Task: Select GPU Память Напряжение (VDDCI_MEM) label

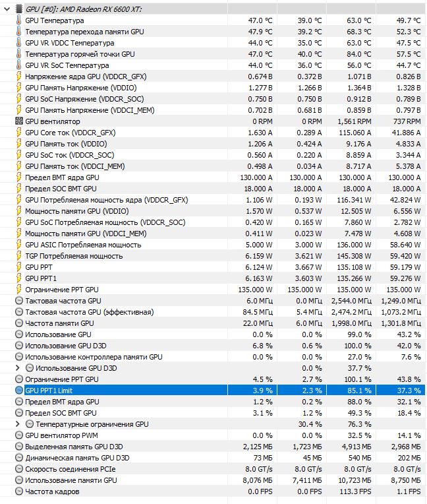Action: coord(90,110)
